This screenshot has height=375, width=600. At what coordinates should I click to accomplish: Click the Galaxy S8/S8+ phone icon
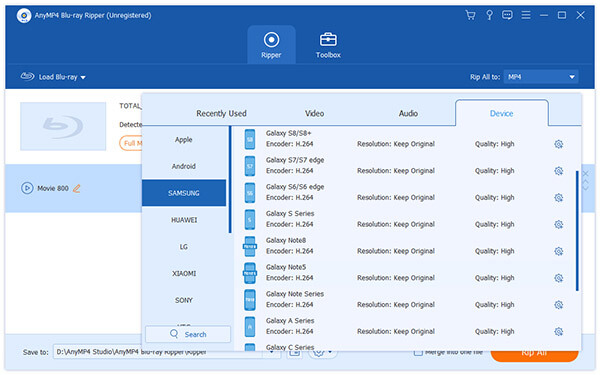250,139
